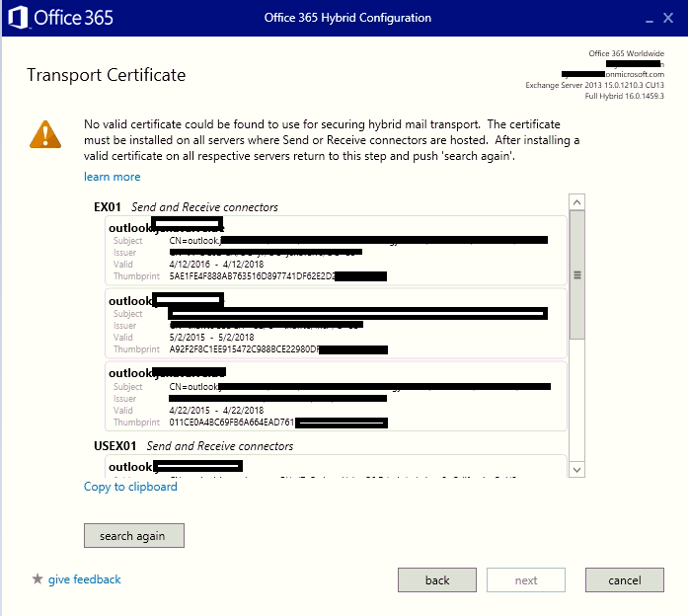Click certificate title under USEX01 heading
Viewport: 688px width, 616px height.
click(176, 466)
